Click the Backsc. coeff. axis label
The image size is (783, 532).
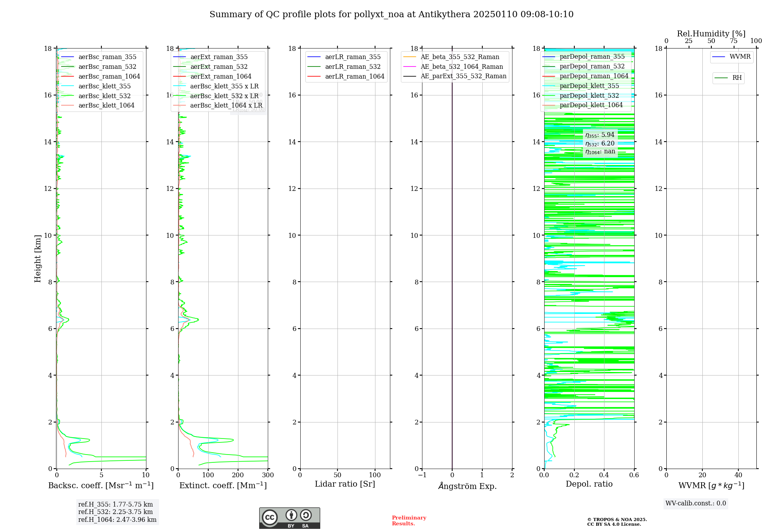101,485
